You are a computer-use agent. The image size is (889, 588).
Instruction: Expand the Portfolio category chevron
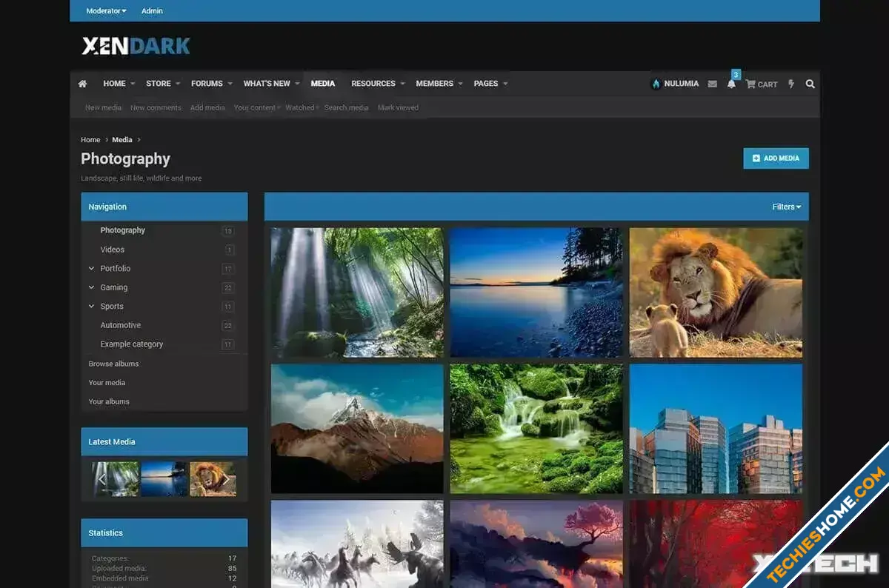coord(92,269)
